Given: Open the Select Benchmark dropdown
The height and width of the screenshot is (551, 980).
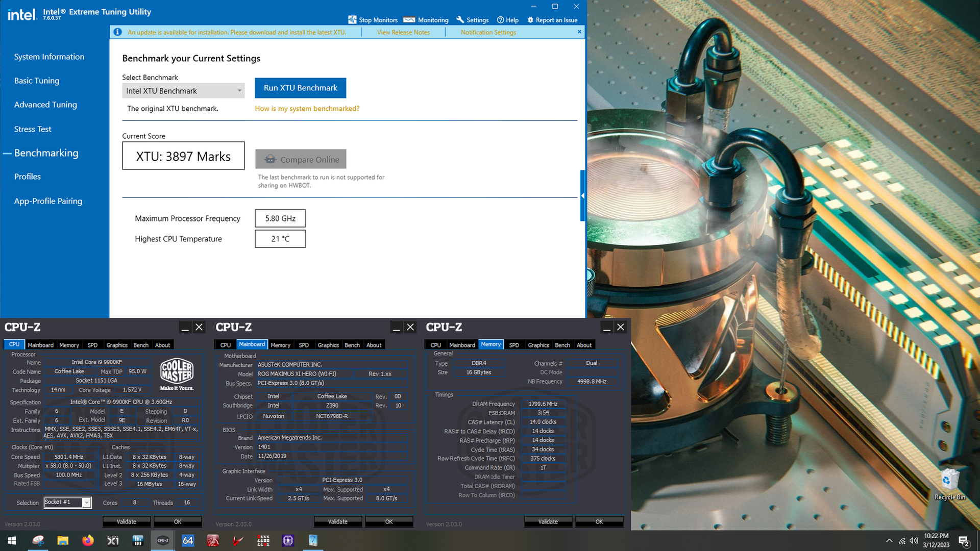Looking at the screenshot, I should pos(183,91).
